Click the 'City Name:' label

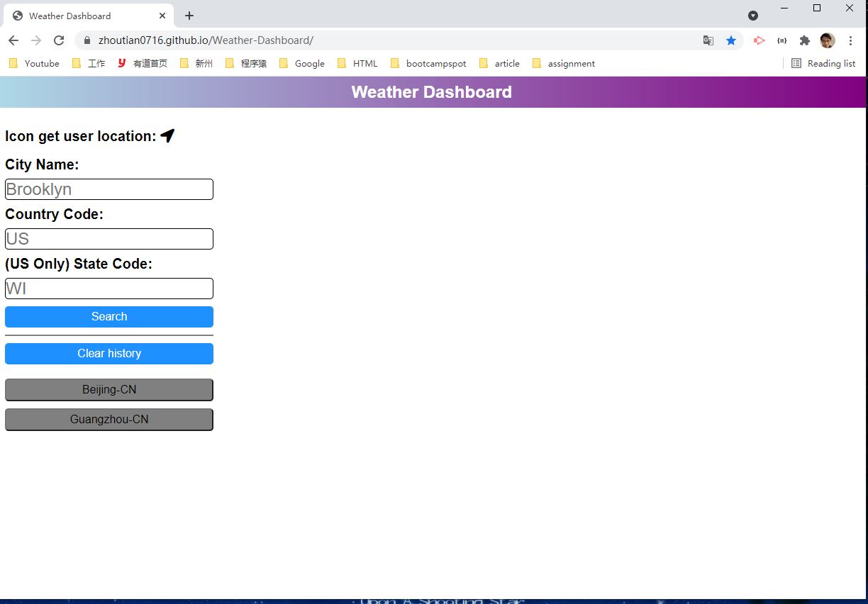click(x=42, y=164)
